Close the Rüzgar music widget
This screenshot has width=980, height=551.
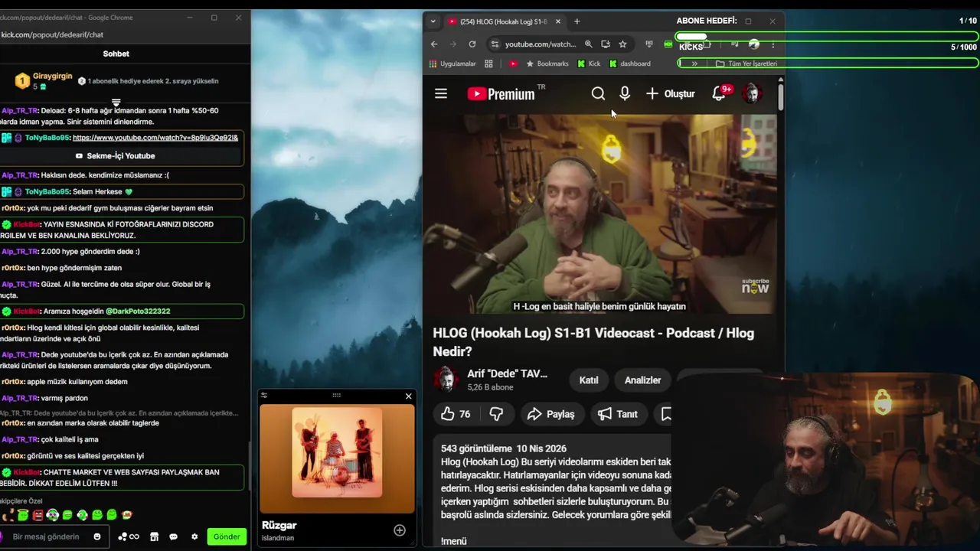(408, 396)
